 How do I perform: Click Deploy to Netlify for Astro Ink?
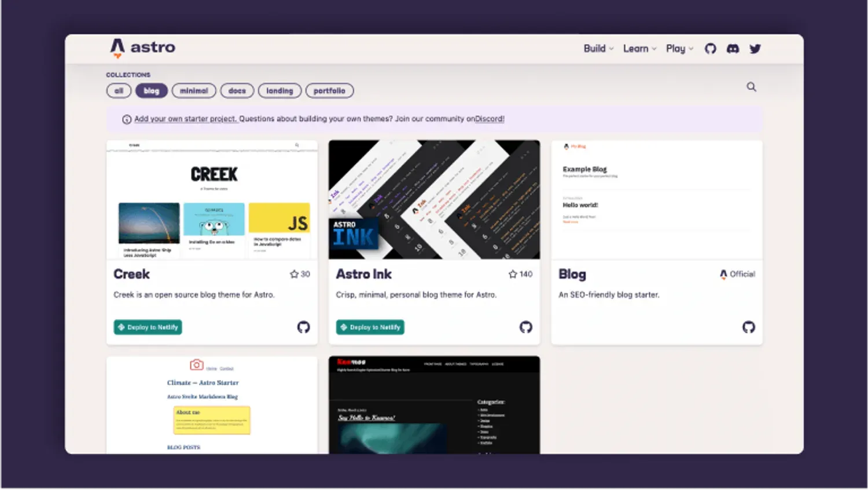coord(370,327)
